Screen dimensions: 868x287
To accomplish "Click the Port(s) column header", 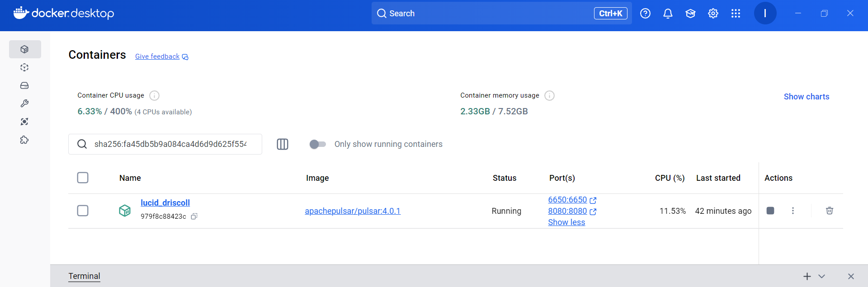I will click(x=562, y=178).
